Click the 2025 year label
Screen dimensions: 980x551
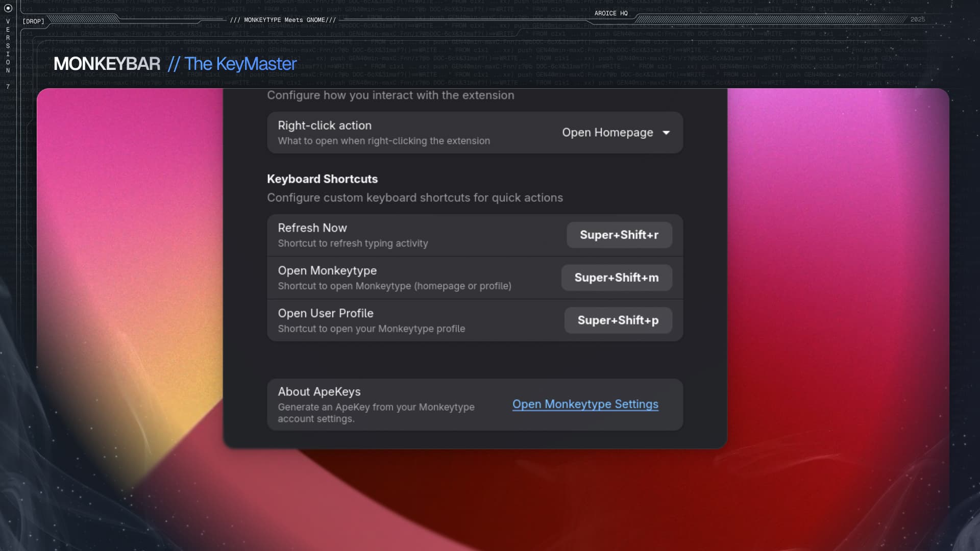coord(917,19)
